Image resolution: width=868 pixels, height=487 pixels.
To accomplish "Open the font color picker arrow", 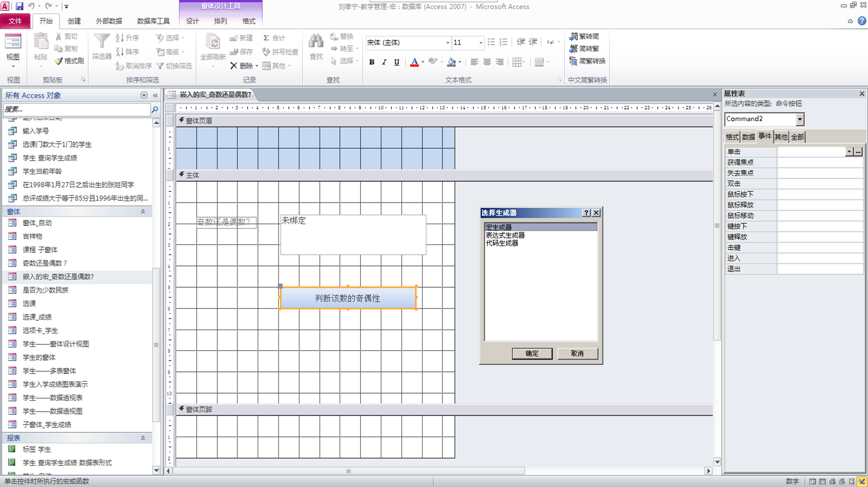I will point(423,62).
